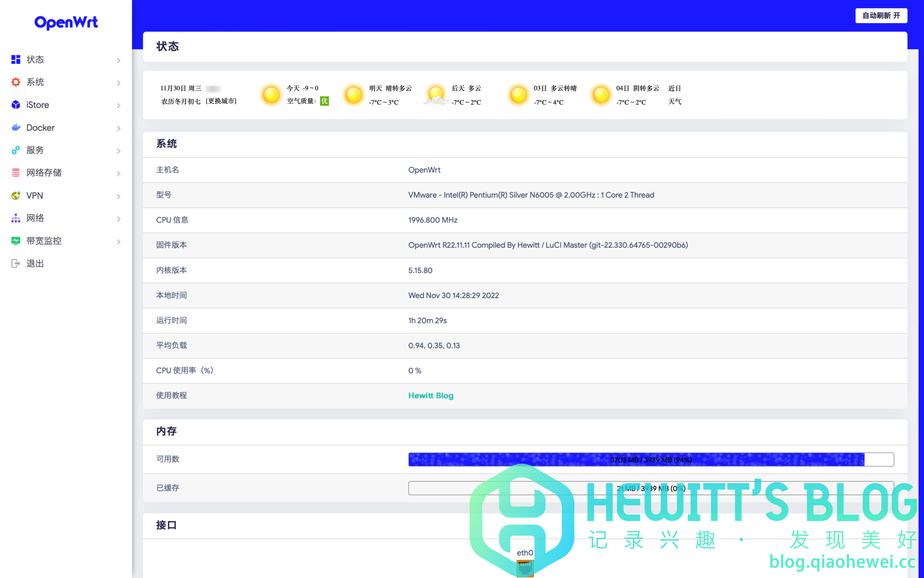924x578 pixels.
Task: Select the VPN globe icon
Action: click(15, 196)
